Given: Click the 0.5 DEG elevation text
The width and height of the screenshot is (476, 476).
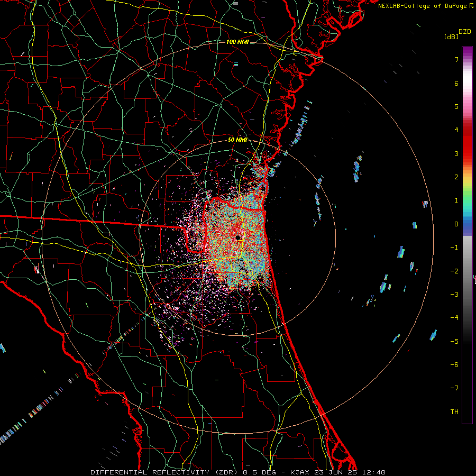Looking at the screenshot, I should click(x=259, y=472).
